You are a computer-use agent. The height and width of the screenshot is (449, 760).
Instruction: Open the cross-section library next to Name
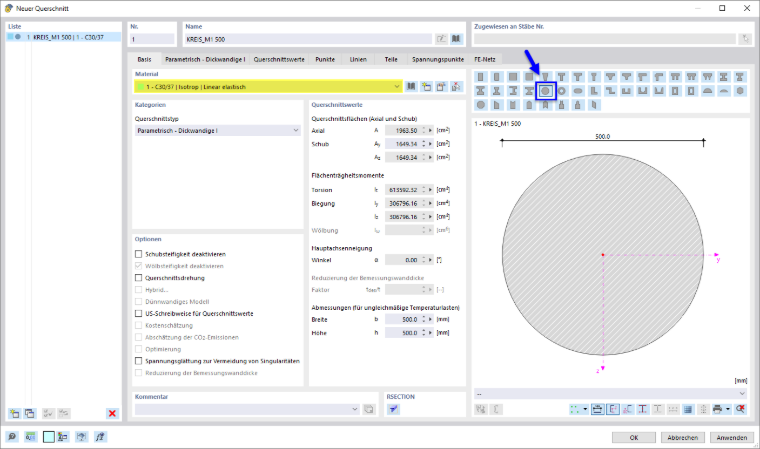[x=456, y=39]
